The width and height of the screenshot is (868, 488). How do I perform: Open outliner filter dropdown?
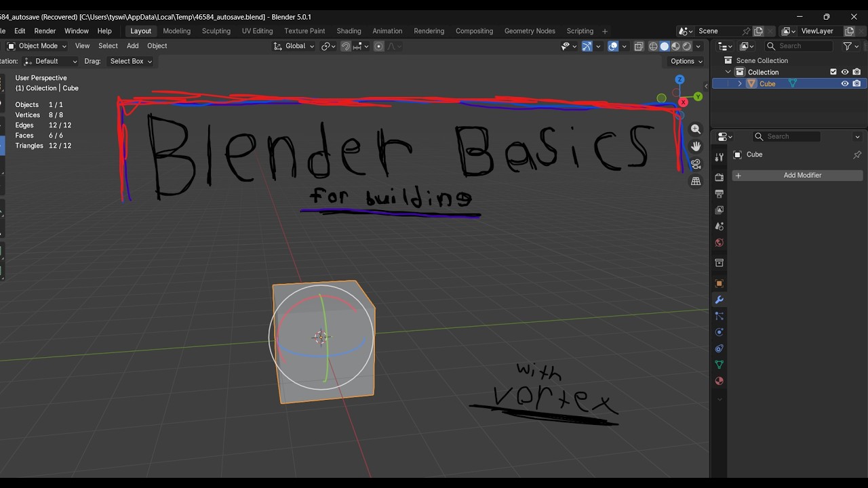851,46
